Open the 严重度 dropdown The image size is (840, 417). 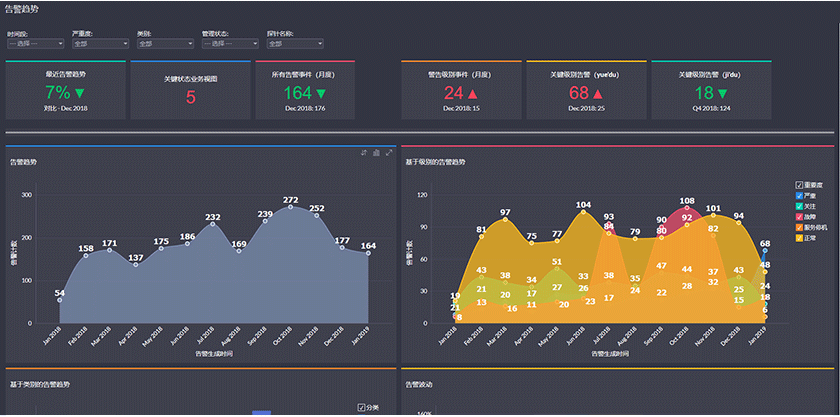pos(100,44)
